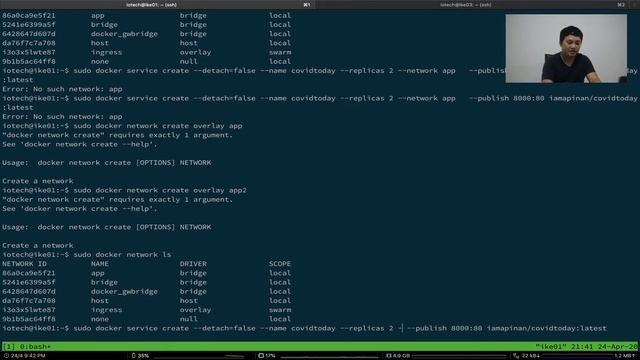Viewport: 640px width, 360px height.
Task: Click the command "sudo docker network ls"
Action: click(x=122, y=254)
